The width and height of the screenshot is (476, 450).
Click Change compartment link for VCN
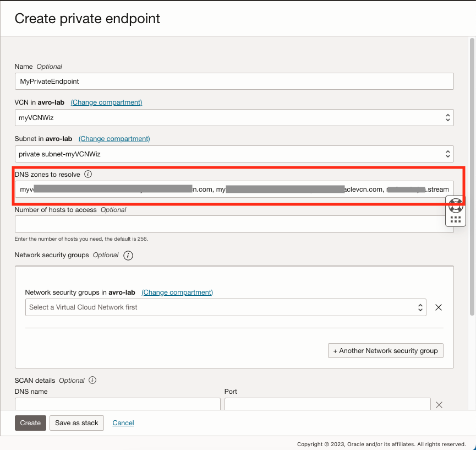click(106, 102)
